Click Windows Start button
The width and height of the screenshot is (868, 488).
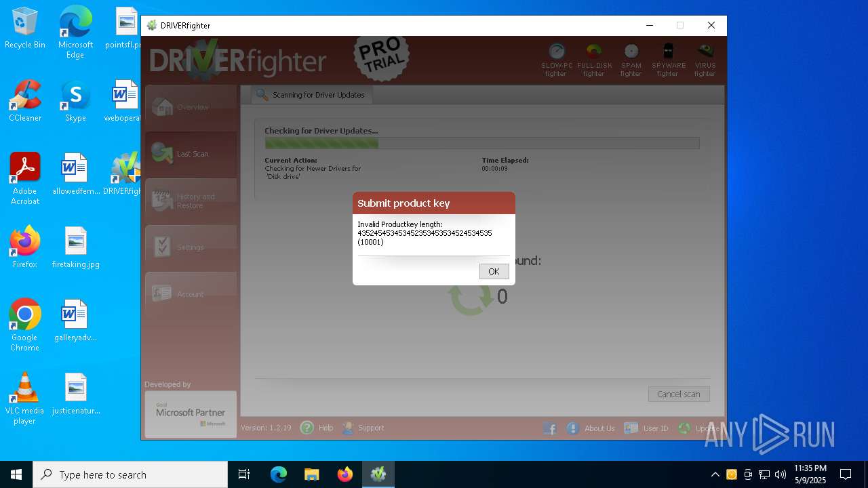coord(16,474)
